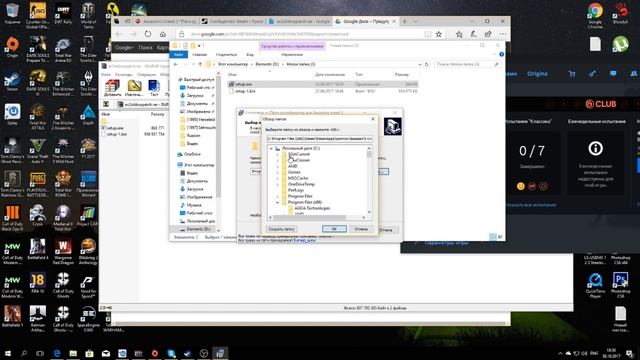640x360 pixels.
Task: Click the Explorer help question mark icon
Action: click(x=501, y=54)
